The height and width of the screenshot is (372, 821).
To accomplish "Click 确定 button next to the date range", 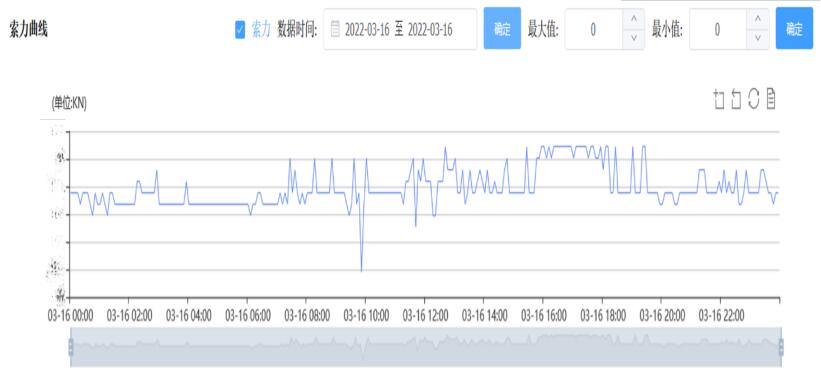I will point(502,28).
